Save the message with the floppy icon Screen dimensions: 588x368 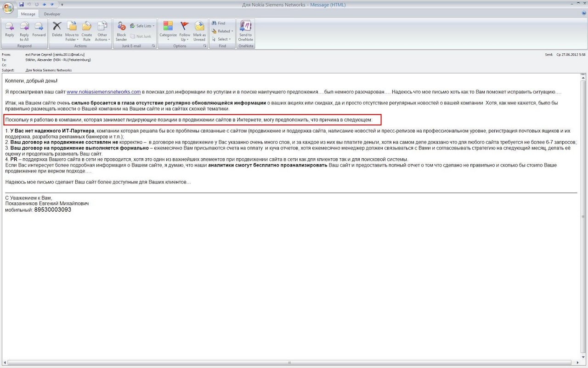point(21,5)
